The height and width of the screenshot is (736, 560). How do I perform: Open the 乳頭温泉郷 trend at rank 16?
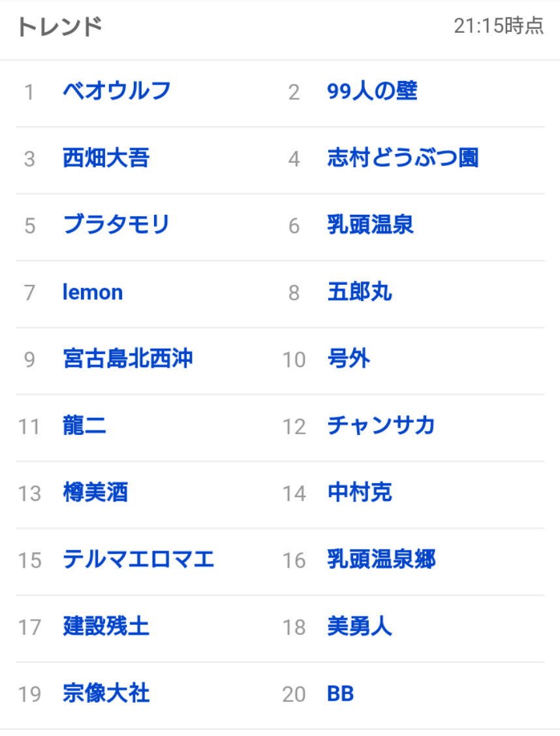click(381, 560)
